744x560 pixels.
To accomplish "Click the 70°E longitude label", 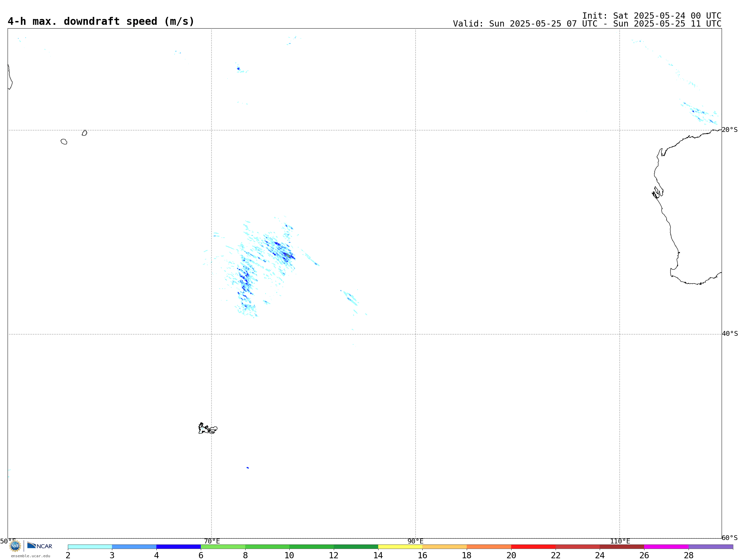I will pos(211,541).
